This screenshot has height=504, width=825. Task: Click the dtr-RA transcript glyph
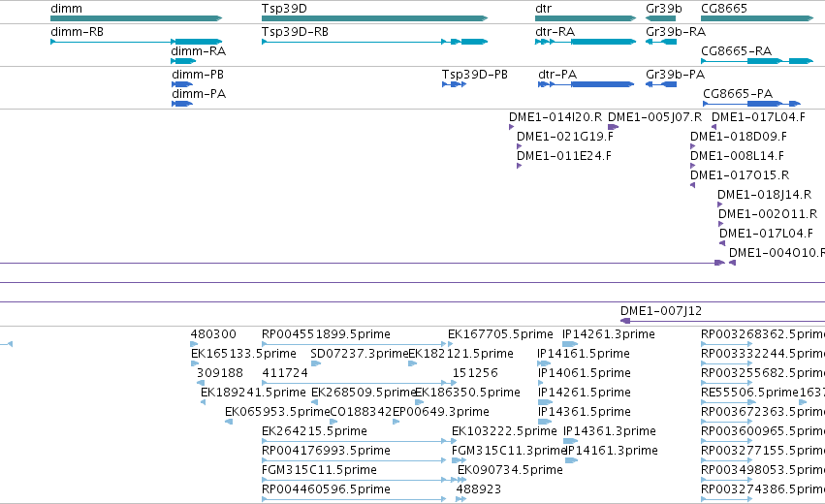click(x=586, y=42)
